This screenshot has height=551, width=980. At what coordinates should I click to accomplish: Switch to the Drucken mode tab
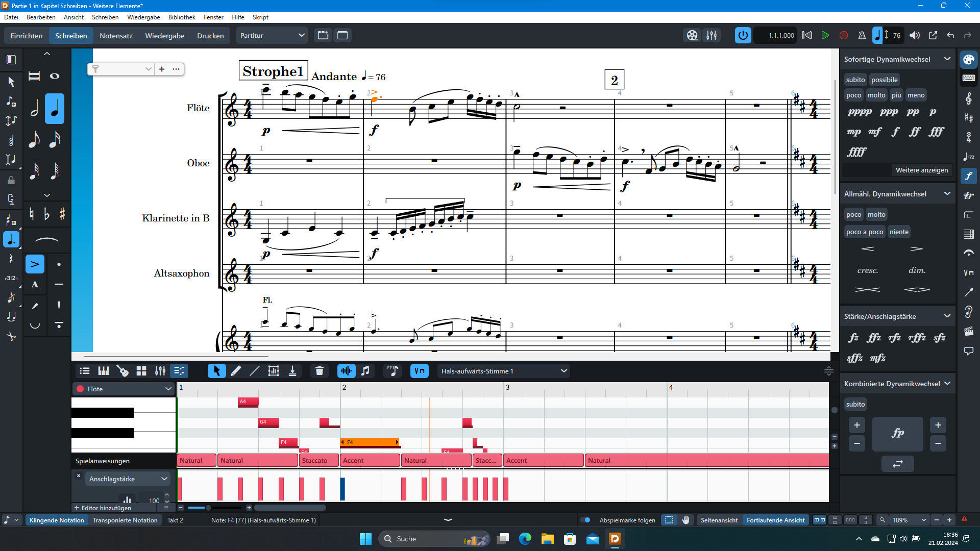pyautogui.click(x=210, y=36)
